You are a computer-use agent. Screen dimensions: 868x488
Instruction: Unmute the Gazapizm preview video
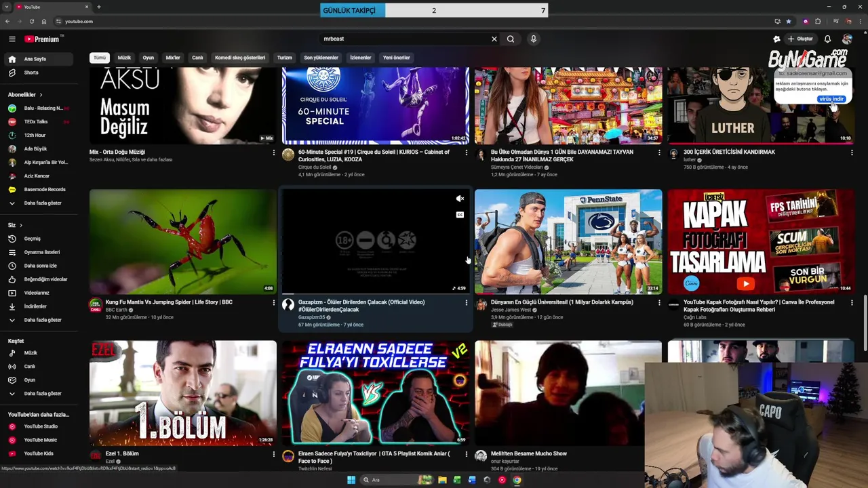click(460, 199)
